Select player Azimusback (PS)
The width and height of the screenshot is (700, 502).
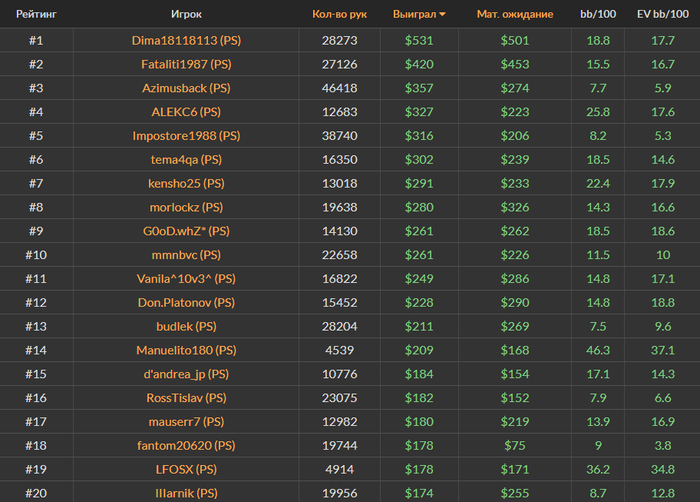pyautogui.click(x=185, y=88)
